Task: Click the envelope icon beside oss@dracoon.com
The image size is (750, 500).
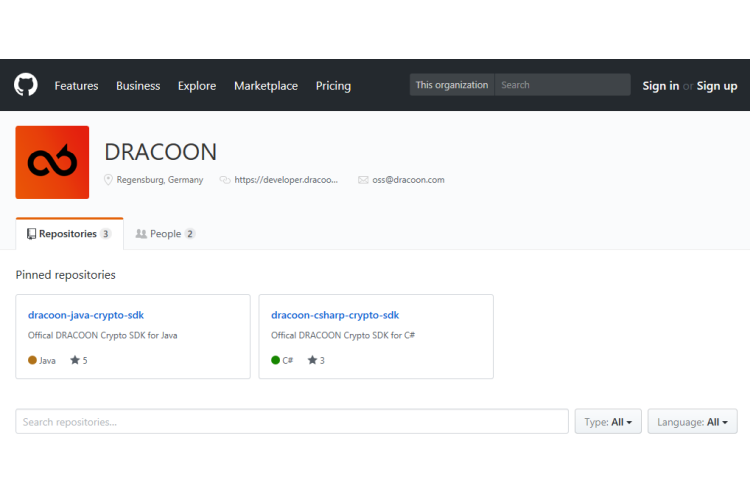Action: (363, 180)
